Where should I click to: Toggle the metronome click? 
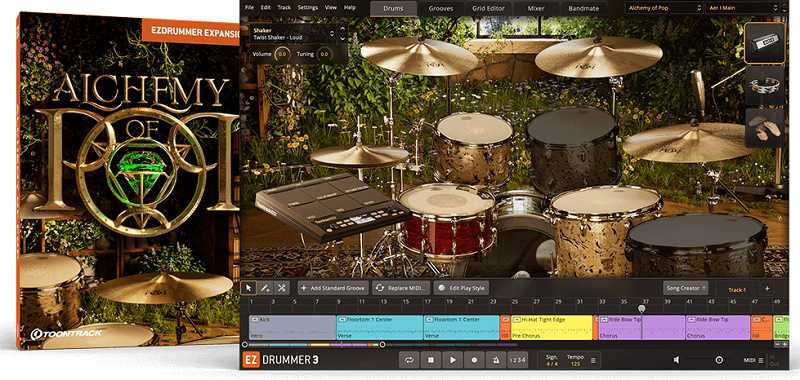tap(495, 360)
